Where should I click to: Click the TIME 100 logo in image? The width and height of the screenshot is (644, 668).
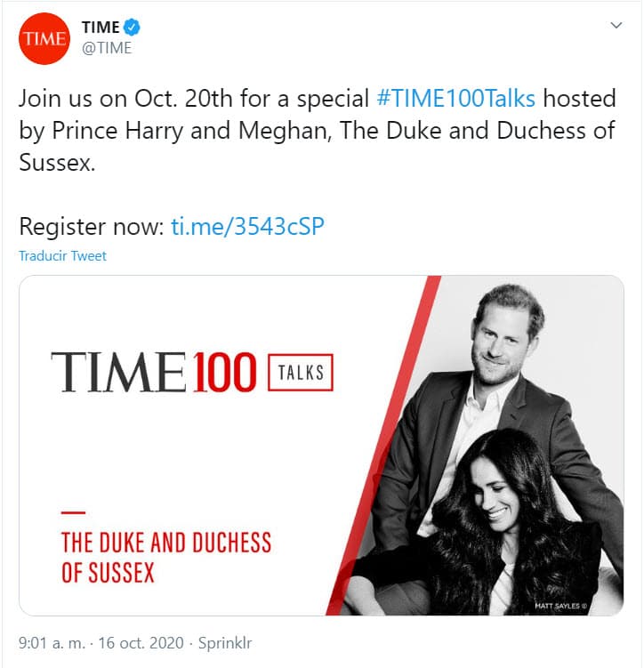(x=153, y=373)
